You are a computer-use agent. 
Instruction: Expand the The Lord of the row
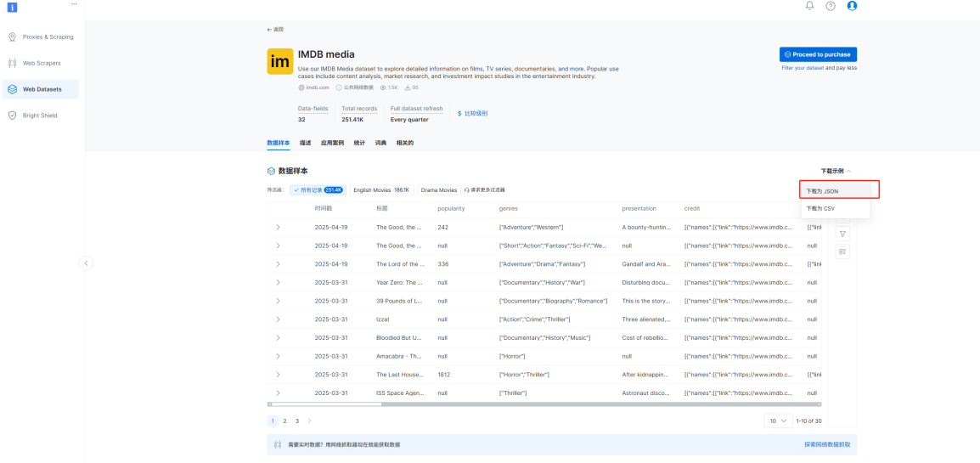click(278, 264)
